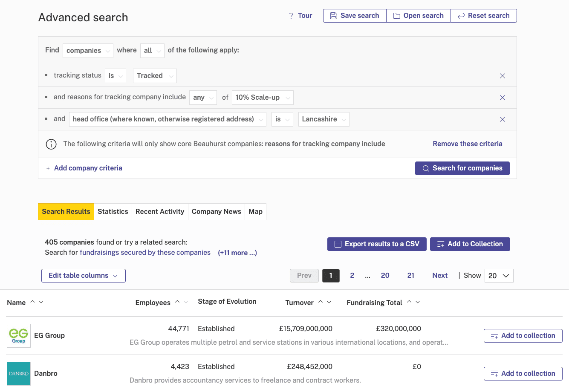Remove the head office criterion
Screen dimensions: 569x392
pos(503,119)
